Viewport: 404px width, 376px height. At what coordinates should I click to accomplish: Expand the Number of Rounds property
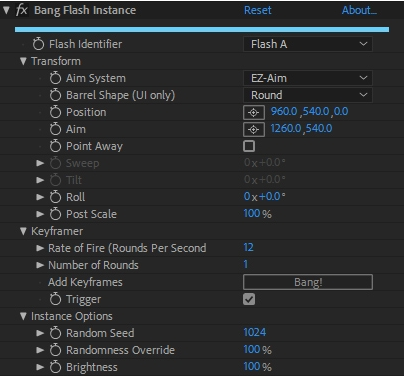40,265
